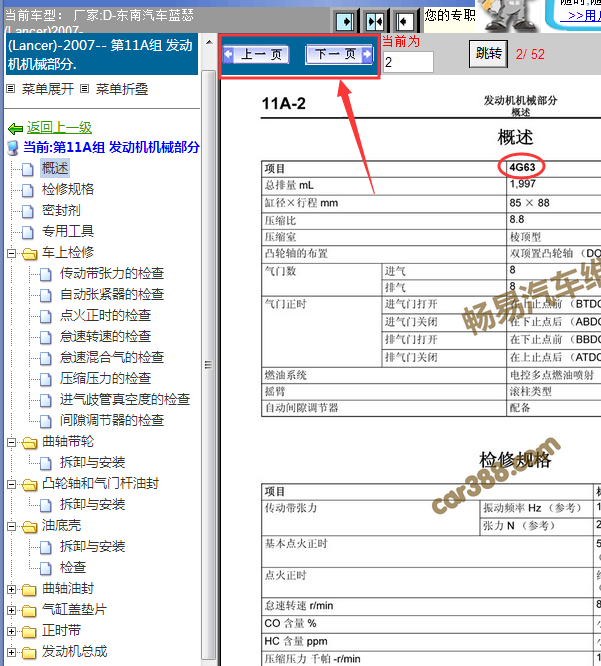The width and height of the screenshot is (601, 666).
Task: Click the 发动机总成 folder icon
Action: (x=29, y=653)
